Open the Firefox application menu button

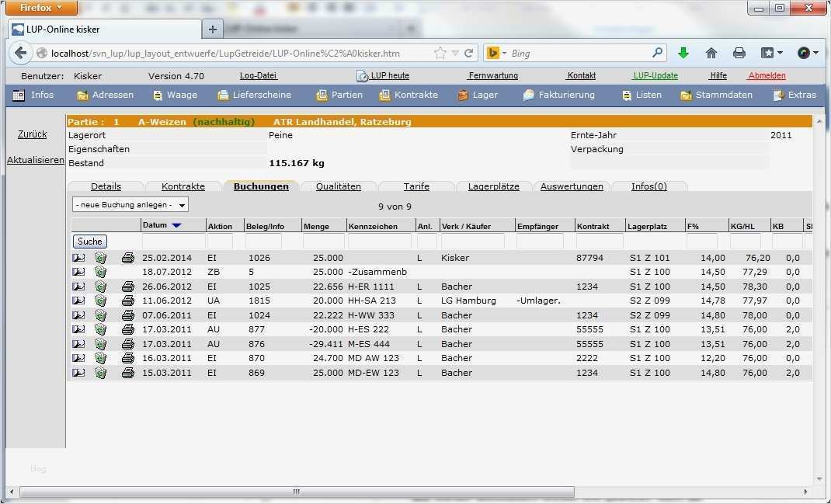(41, 8)
